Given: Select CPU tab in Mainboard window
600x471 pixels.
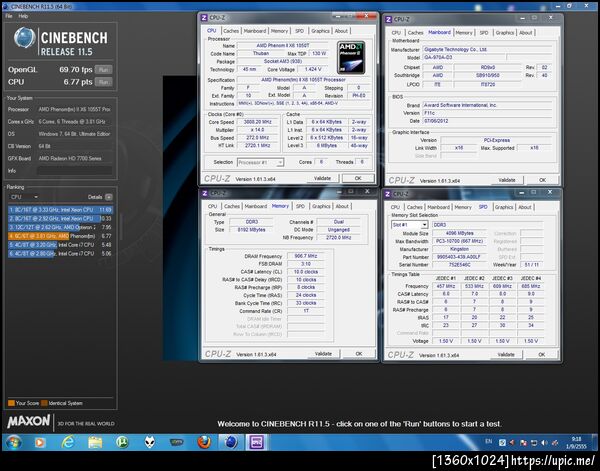Looking at the screenshot, I should click(x=396, y=33).
